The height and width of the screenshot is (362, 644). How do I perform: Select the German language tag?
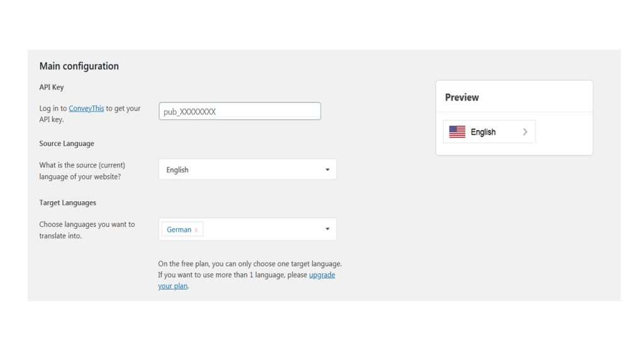tap(179, 230)
